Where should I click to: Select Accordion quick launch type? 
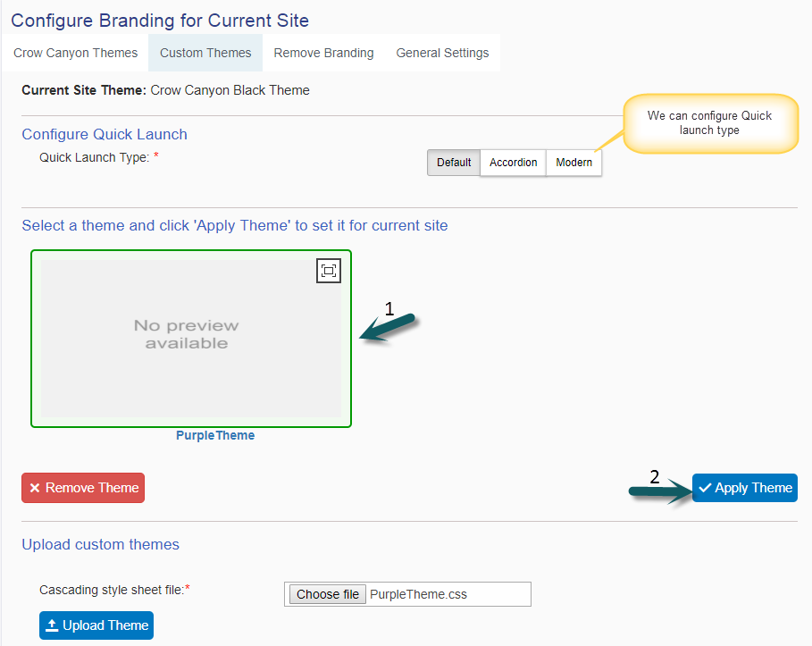514,163
